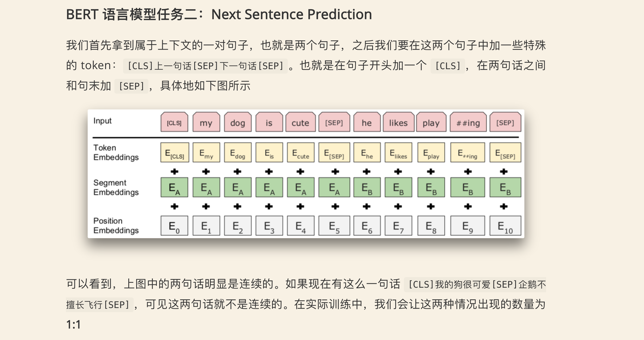Select the E10 position embedding box
644x340 pixels.
click(505, 226)
